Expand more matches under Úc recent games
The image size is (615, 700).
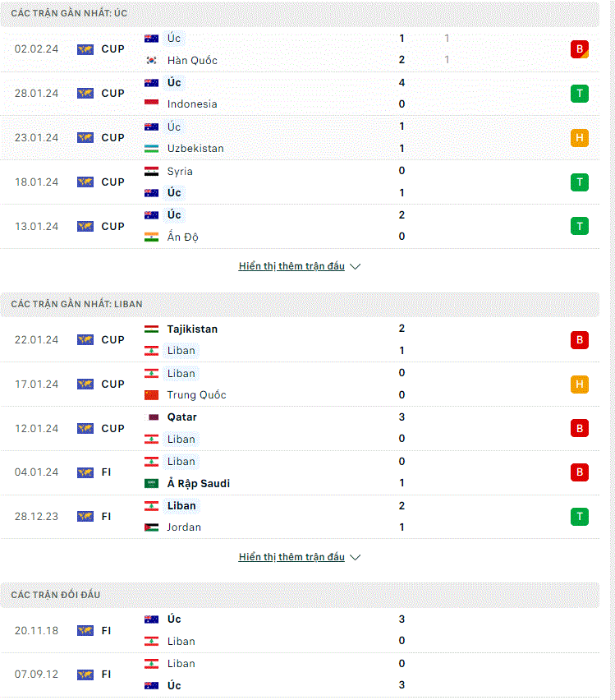click(291, 266)
